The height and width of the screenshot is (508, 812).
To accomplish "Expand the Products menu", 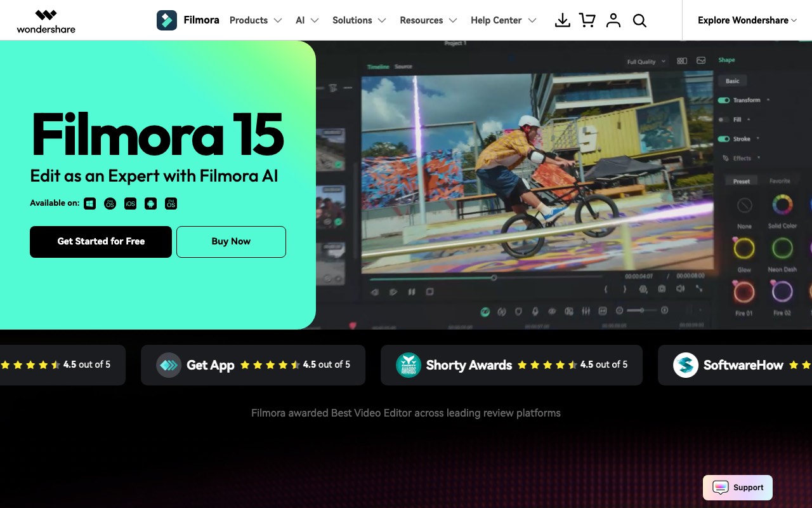I will 256,20.
